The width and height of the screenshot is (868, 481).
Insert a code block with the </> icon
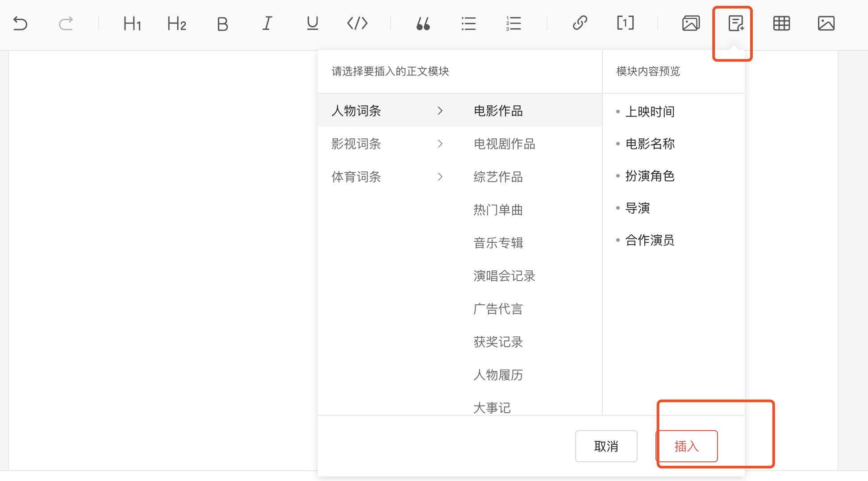coord(356,24)
